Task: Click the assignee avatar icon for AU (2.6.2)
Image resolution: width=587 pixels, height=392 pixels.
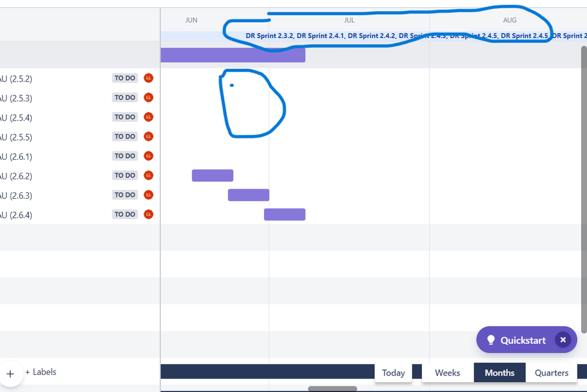Action: 148,175
